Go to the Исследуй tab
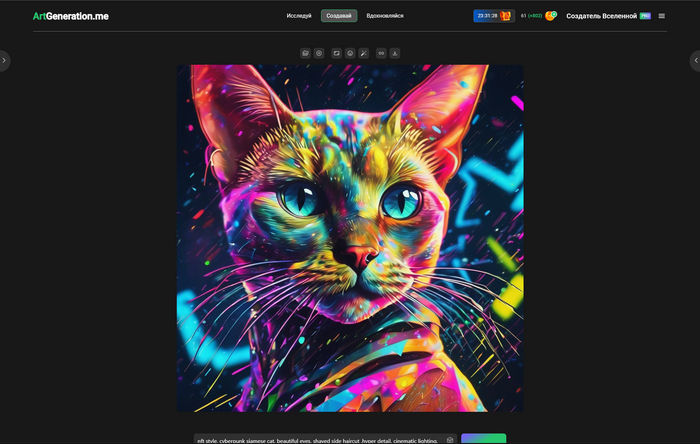The width and height of the screenshot is (700, 444). coord(299,16)
